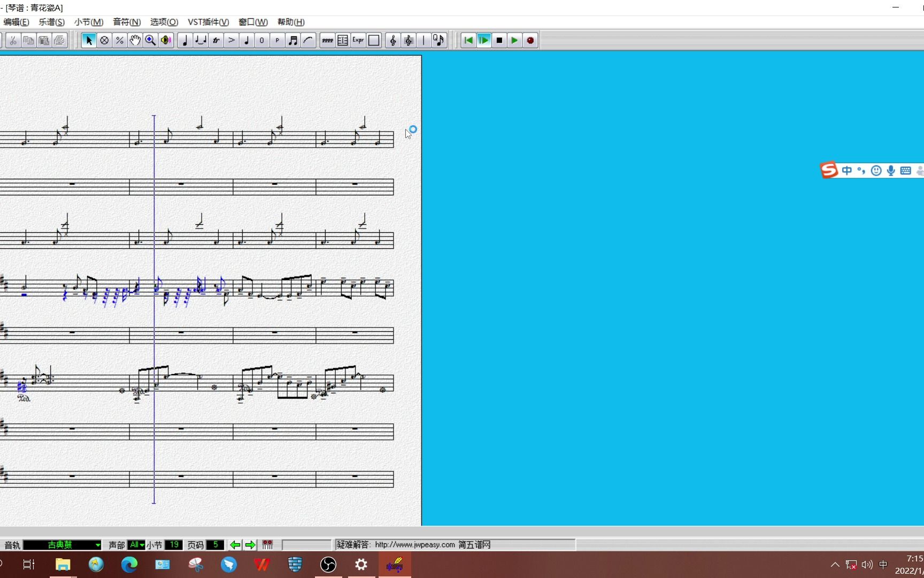The image size is (924, 578).
Task: Click the print icon in the toolbar
Action: (59, 40)
